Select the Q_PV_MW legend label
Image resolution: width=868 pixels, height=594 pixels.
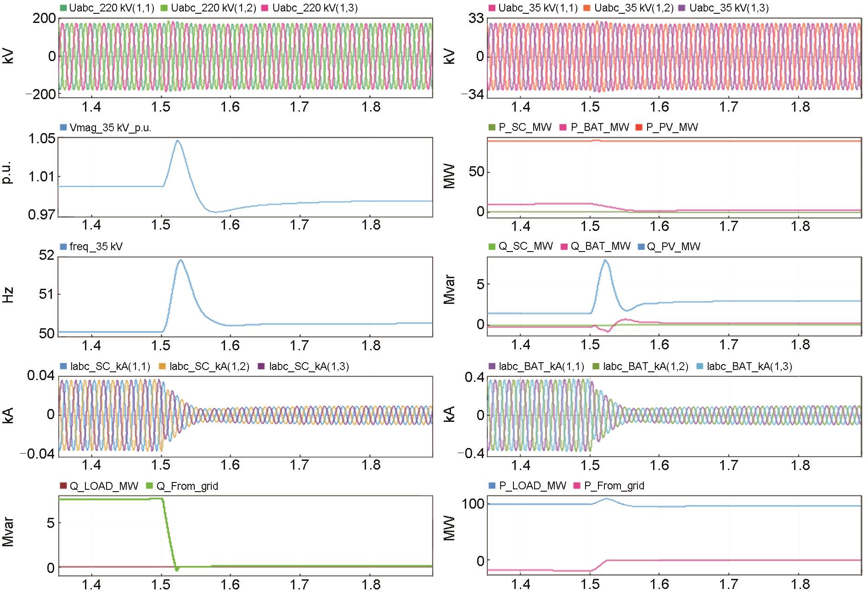pos(673,247)
